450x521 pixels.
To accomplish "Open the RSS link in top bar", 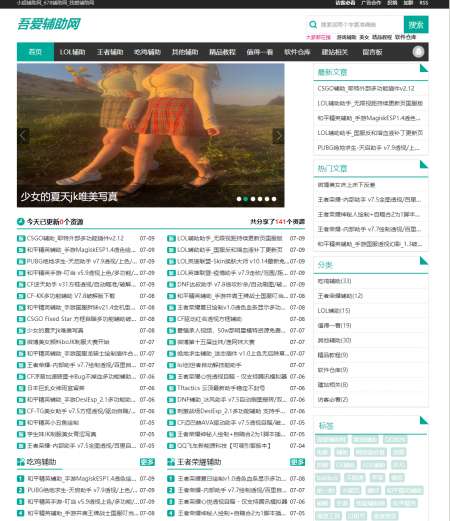I will coord(424,3).
